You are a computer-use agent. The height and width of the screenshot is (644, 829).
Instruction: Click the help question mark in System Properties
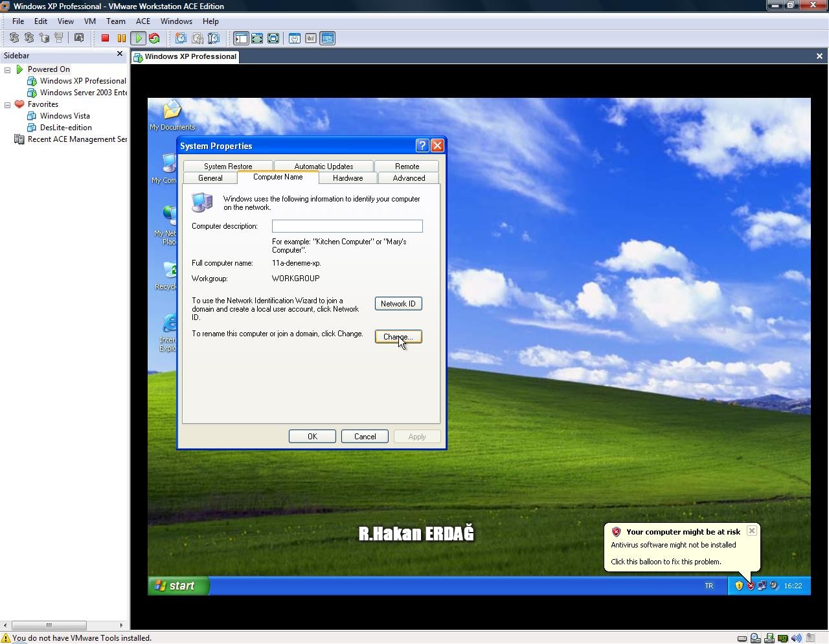coord(422,146)
